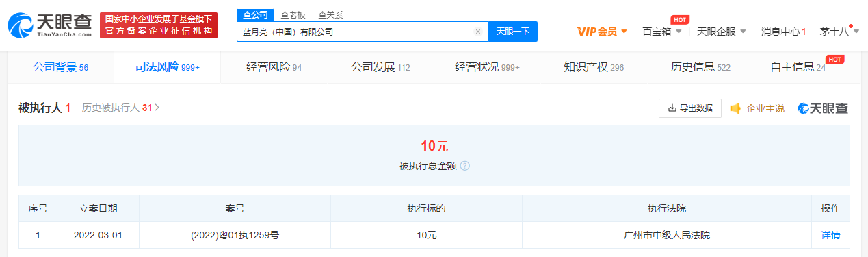
Task: Click the 天眼一下 search button
Action: [513, 32]
